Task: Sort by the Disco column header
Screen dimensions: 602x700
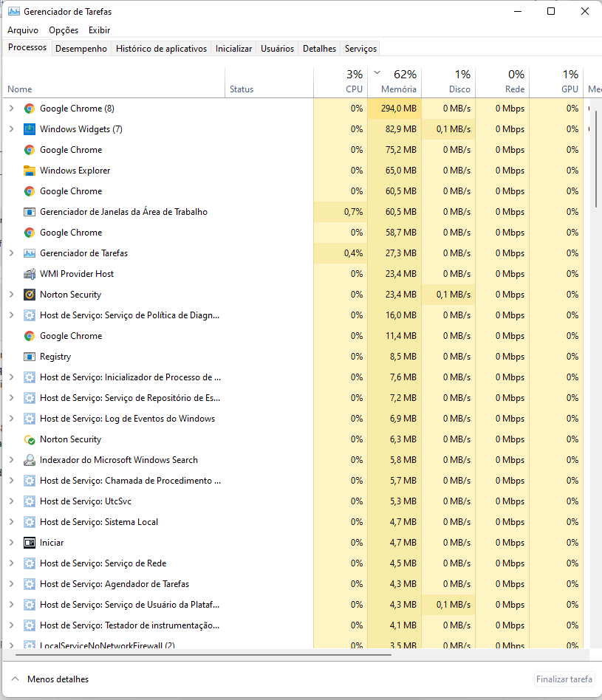Action: point(448,83)
